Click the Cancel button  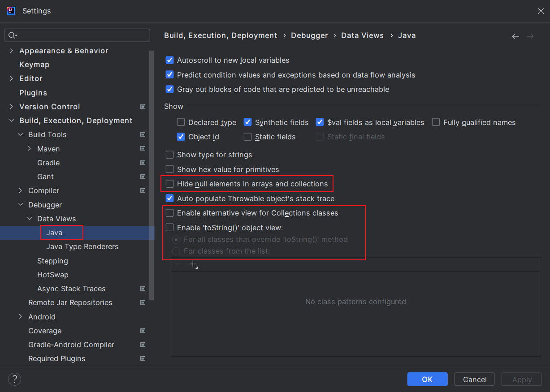click(x=474, y=379)
